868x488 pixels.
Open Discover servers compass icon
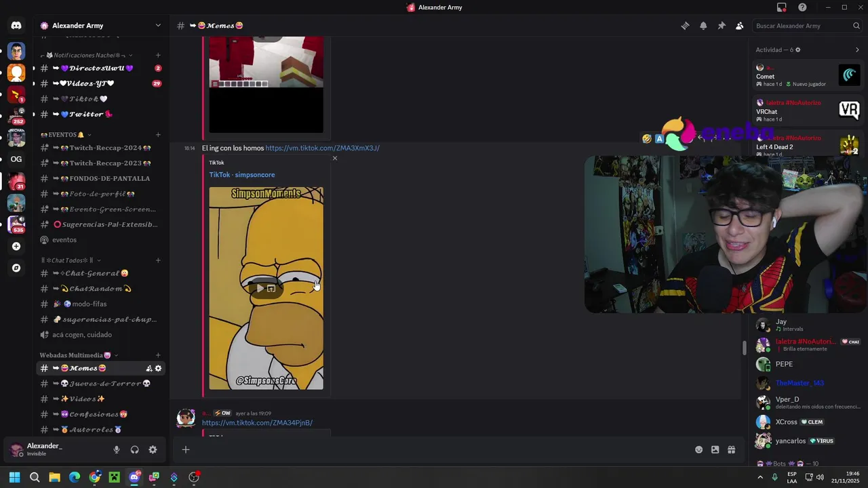tap(16, 268)
